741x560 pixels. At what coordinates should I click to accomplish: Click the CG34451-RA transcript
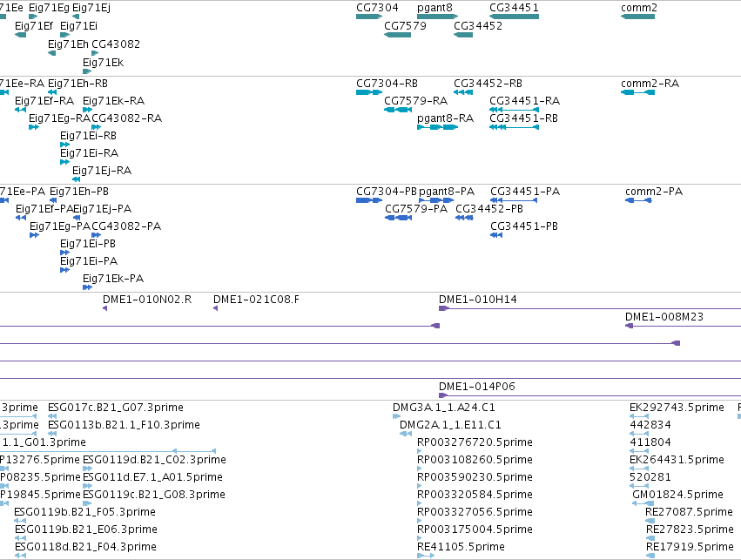click(x=514, y=110)
